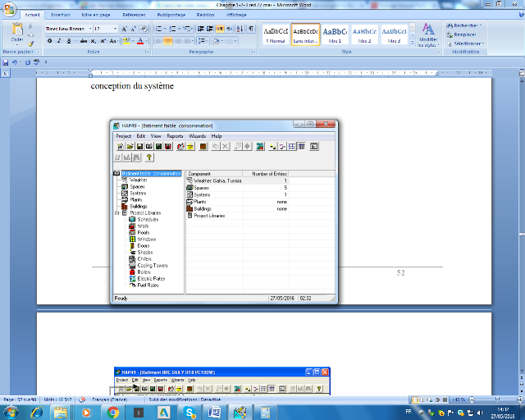Switch to the Insertion ribbon tab

(61, 15)
